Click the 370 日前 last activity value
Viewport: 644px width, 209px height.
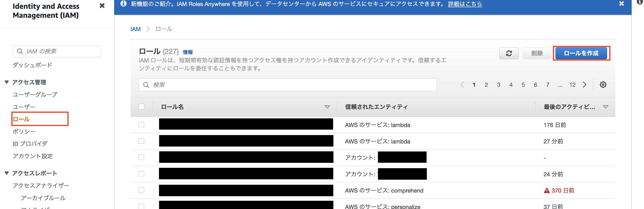pyautogui.click(x=563, y=191)
